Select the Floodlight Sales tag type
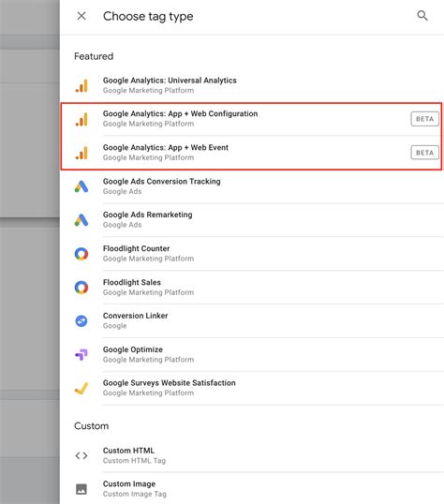This screenshot has height=504, width=444. (252, 288)
